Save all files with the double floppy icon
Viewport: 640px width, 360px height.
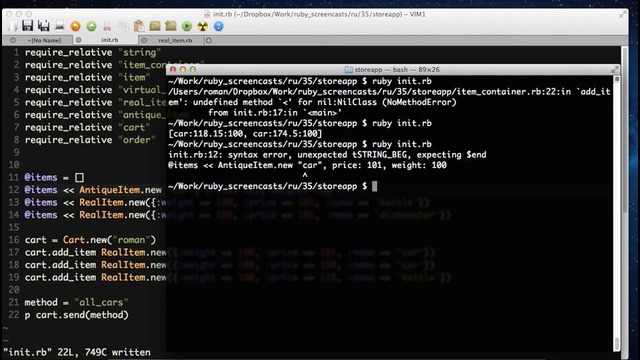pos(44,26)
